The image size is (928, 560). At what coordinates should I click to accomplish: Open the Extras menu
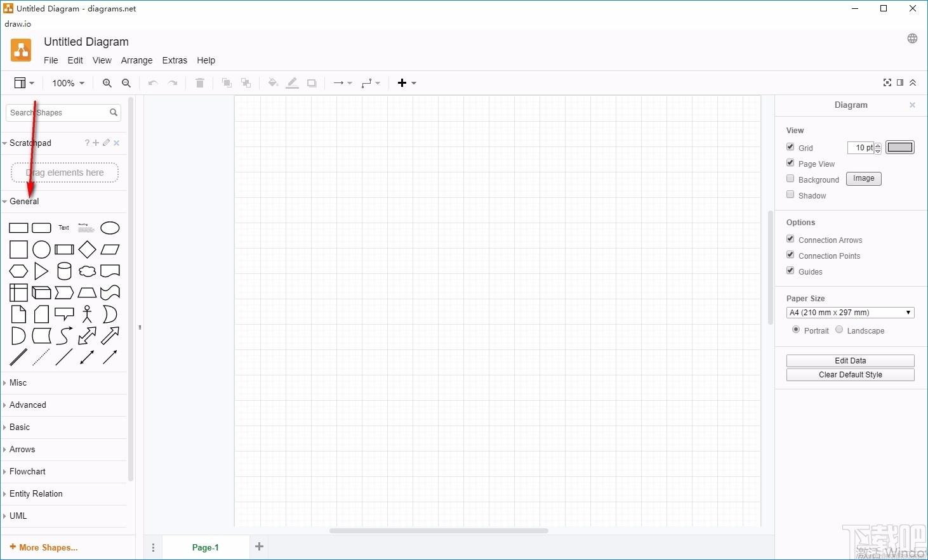175,60
